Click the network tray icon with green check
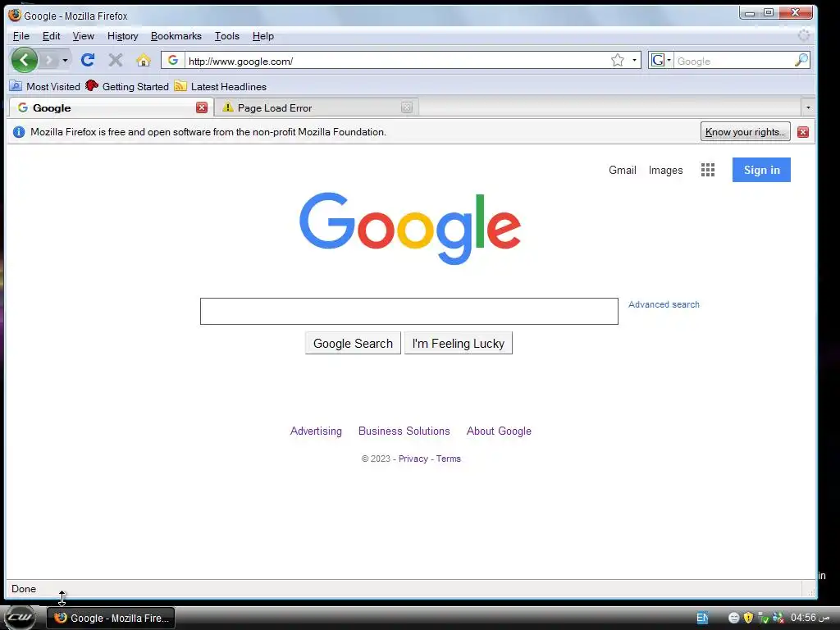Viewport: 840px width, 630px height. tap(763, 618)
